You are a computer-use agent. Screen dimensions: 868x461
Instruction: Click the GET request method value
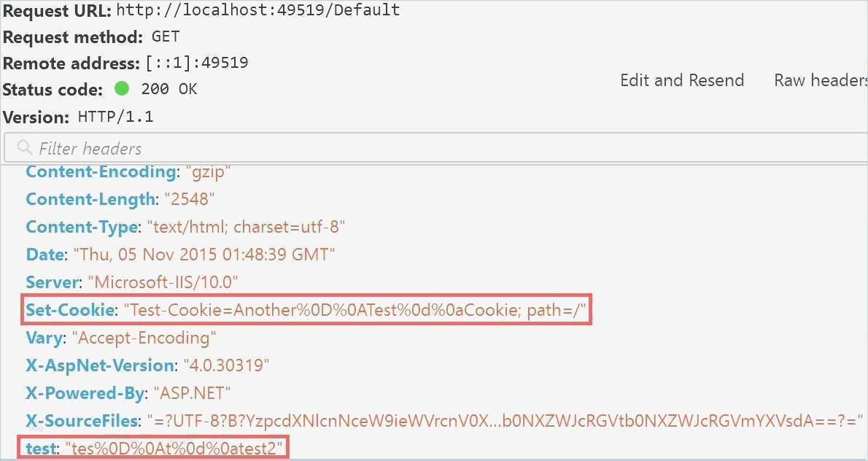point(166,36)
